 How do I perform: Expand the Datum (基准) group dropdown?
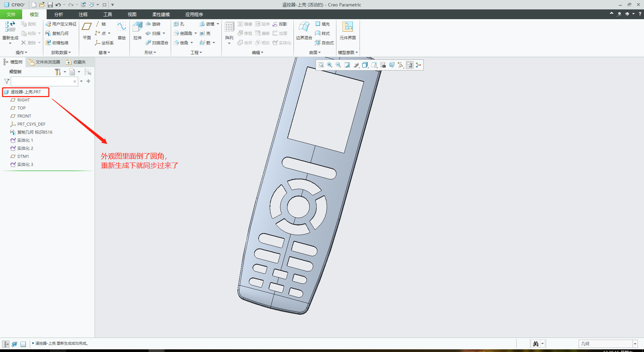(x=104, y=52)
